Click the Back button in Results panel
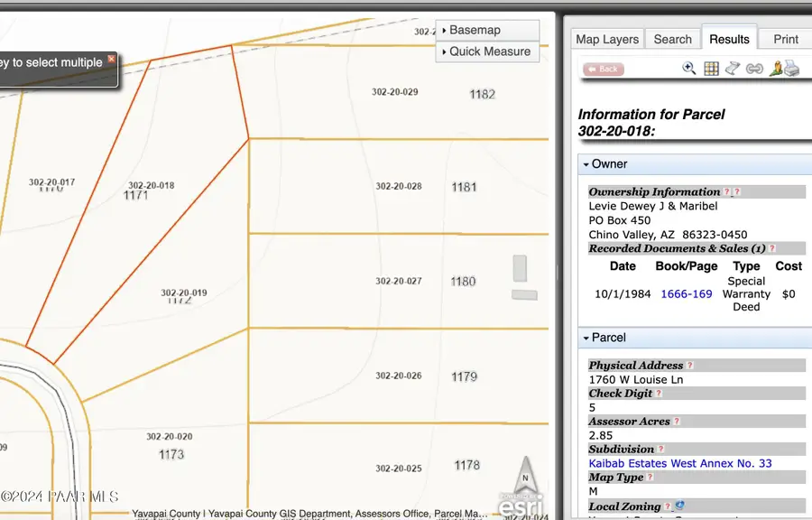 pyautogui.click(x=603, y=69)
